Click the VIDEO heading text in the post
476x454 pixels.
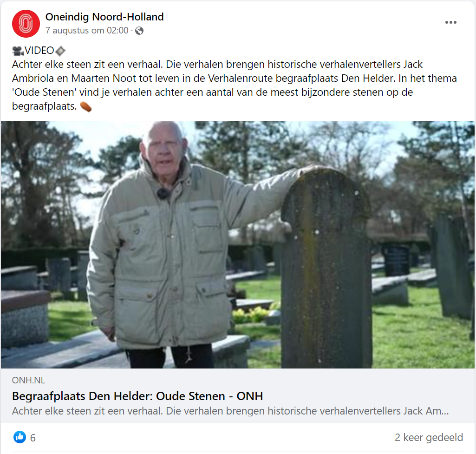point(39,51)
